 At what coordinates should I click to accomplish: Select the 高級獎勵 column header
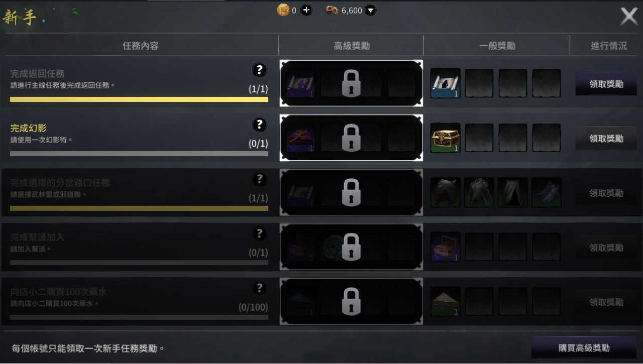[x=352, y=46]
